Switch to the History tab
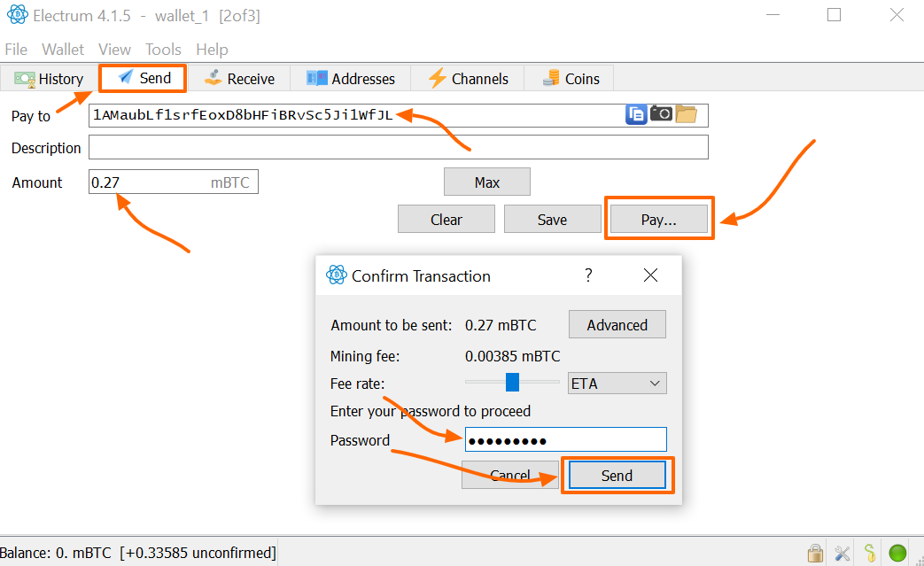This screenshot has width=924, height=566. click(x=49, y=79)
